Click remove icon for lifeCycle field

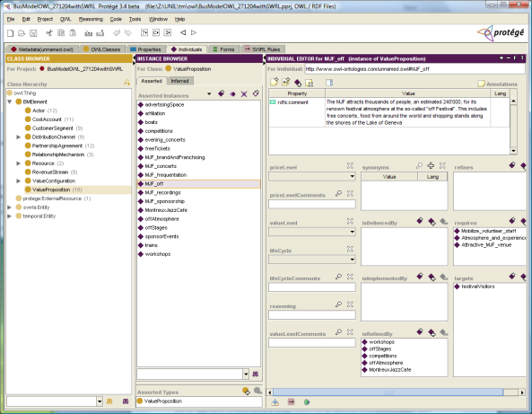350,249
